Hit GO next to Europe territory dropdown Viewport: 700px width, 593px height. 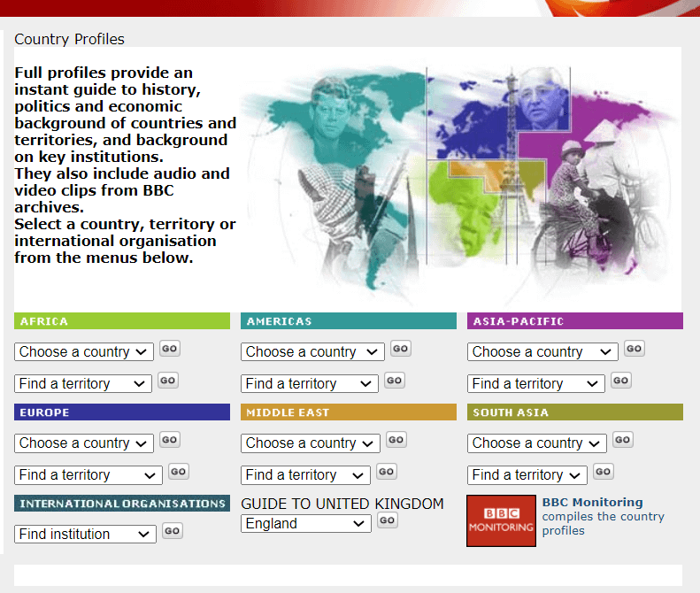[x=178, y=472]
